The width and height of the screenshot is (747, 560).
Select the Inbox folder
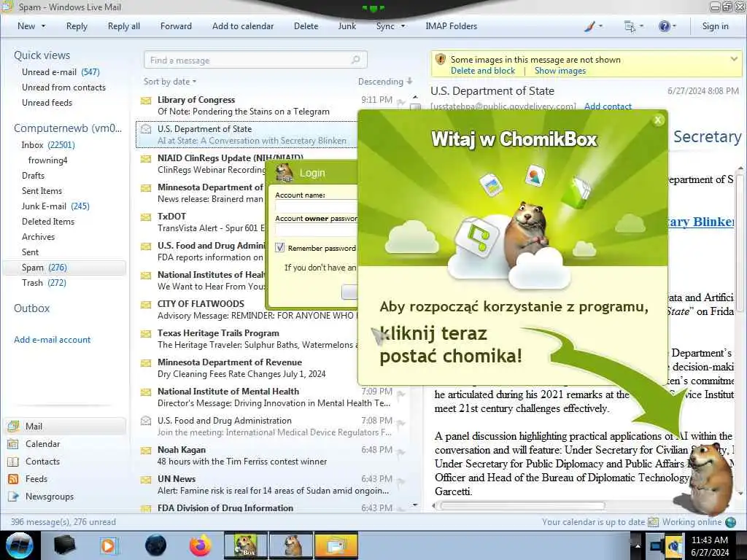click(x=47, y=145)
